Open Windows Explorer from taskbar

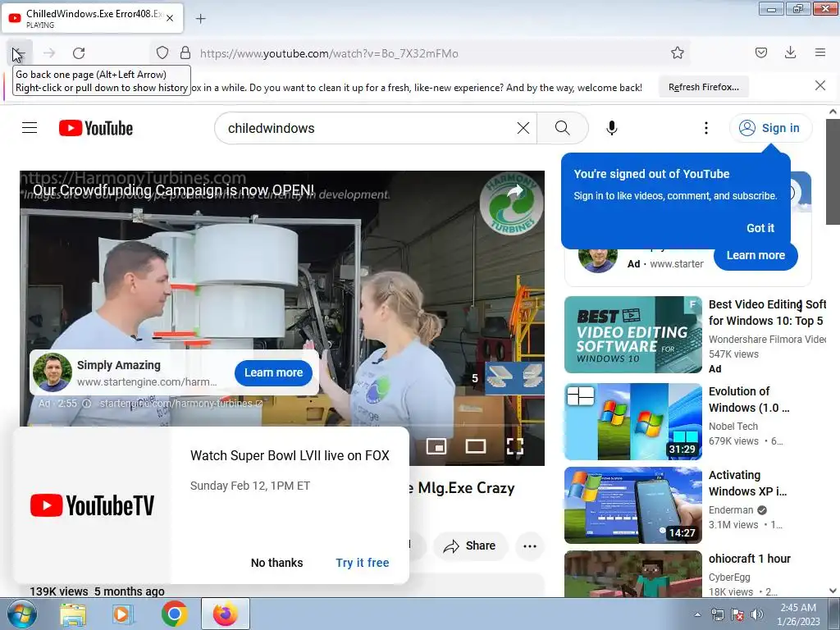(72, 614)
